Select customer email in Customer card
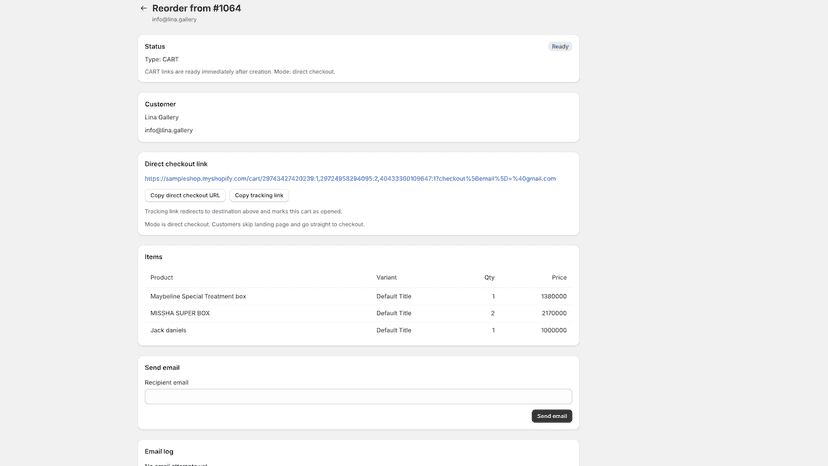The width and height of the screenshot is (828, 466). 169,130
